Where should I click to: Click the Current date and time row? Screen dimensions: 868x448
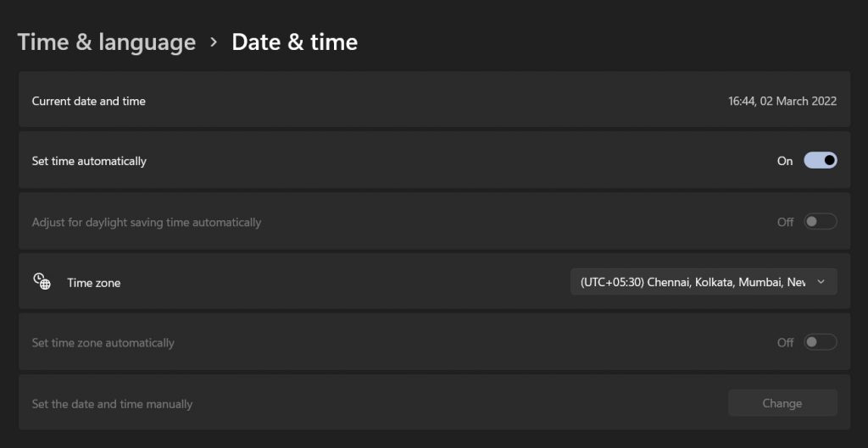tap(424, 101)
